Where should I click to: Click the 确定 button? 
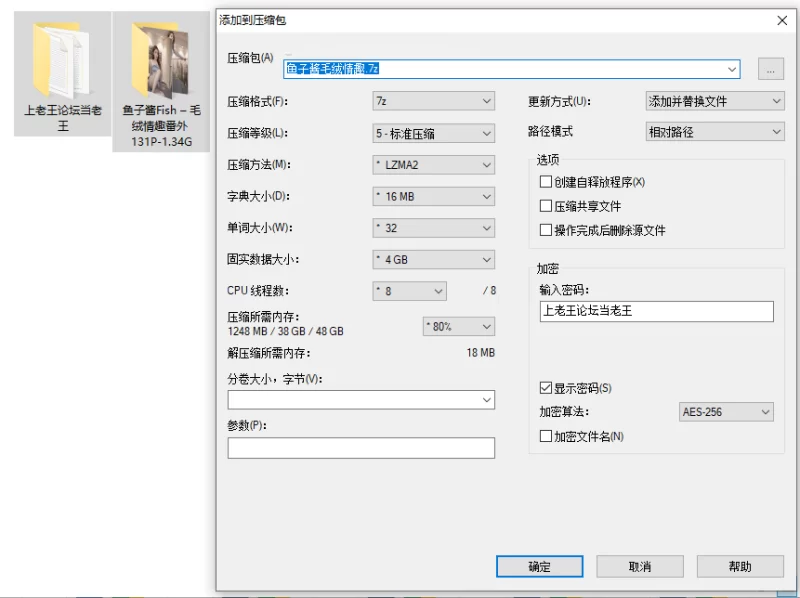539,566
